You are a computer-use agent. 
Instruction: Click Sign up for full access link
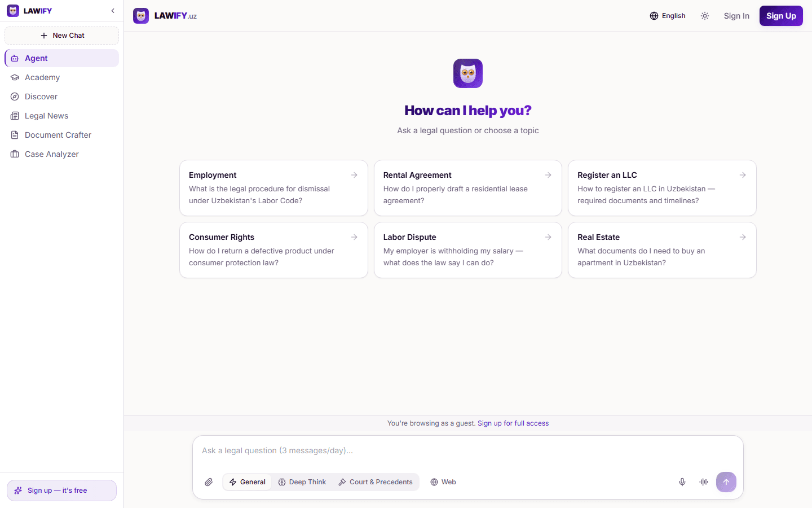(513, 423)
